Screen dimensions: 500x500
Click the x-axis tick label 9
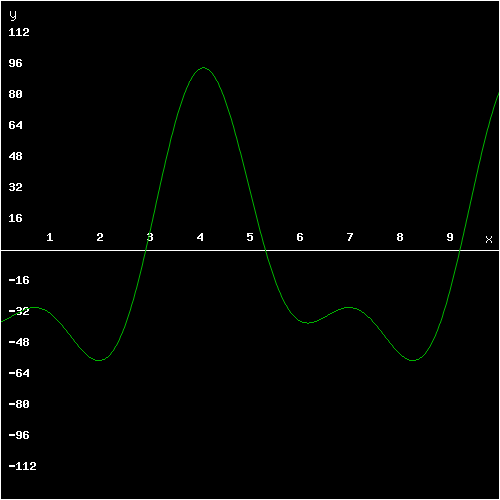[x=450, y=237]
